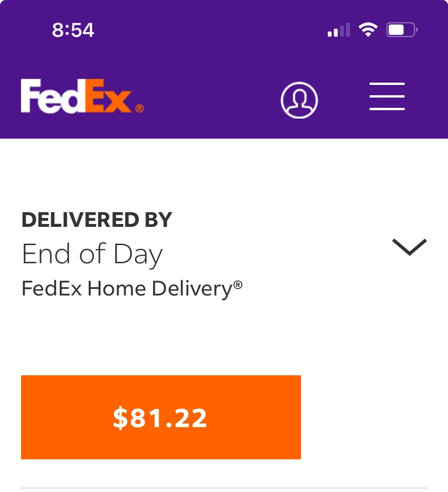Select the End of Day delivery option
The width and height of the screenshot is (448, 492).
[92, 254]
